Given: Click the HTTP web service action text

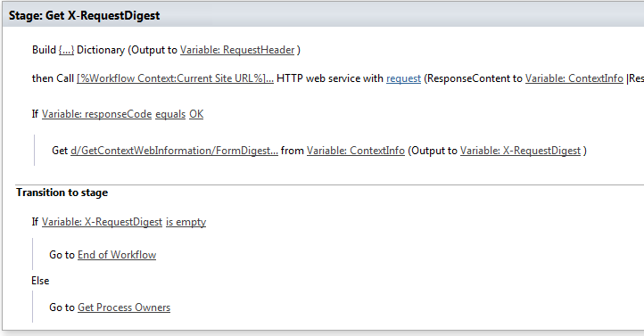Looking at the screenshot, I should (x=330, y=78).
